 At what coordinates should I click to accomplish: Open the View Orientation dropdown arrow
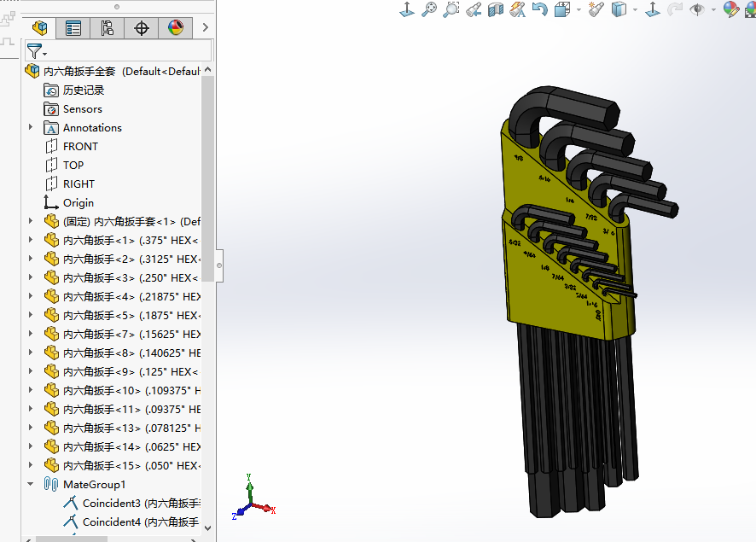579,9
